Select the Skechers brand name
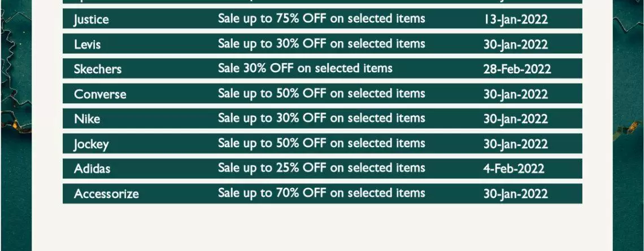 pos(98,69)
